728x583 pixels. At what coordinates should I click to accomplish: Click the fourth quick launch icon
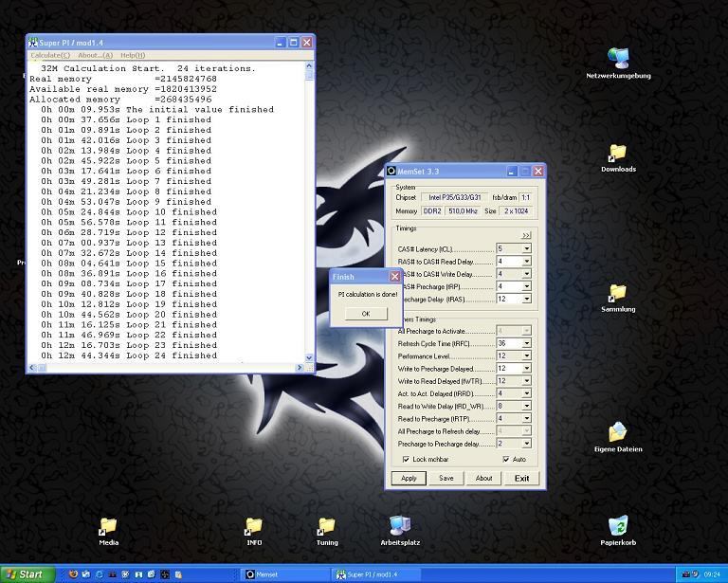113,574
